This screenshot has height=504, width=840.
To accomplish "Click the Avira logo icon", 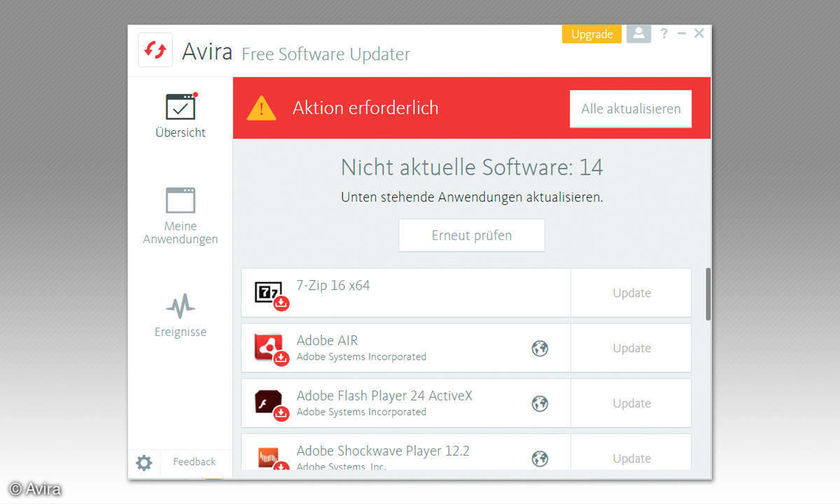I will click(x=155, y=50).
